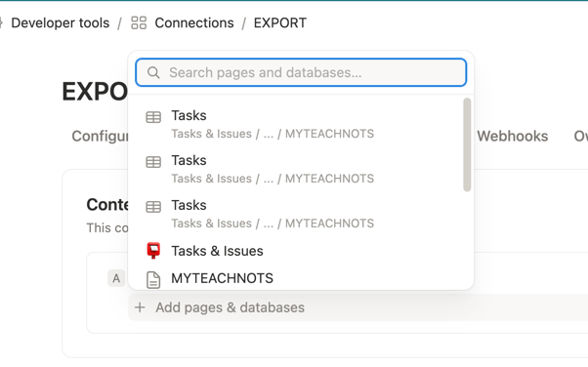Click the plus icon beside Add pages
The width and height of the screenshot is (588, 367).
140,307
